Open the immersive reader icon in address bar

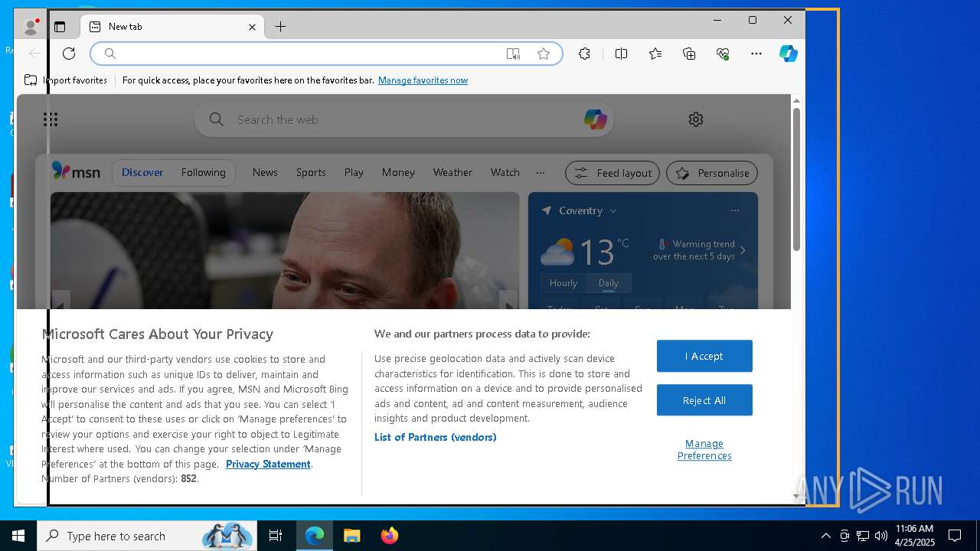(513, 54)
